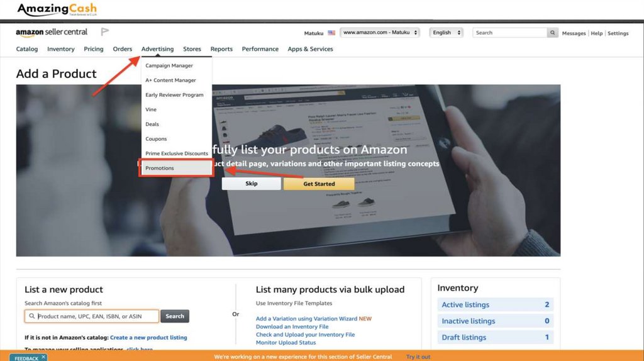Open the Messages link
Image resolution: width=644 pixels, height=361 pixels.
click(x=574, y=33)
